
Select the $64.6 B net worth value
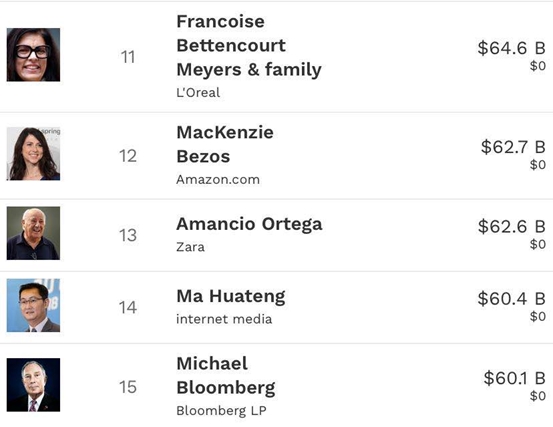click(x=511, y=48)
